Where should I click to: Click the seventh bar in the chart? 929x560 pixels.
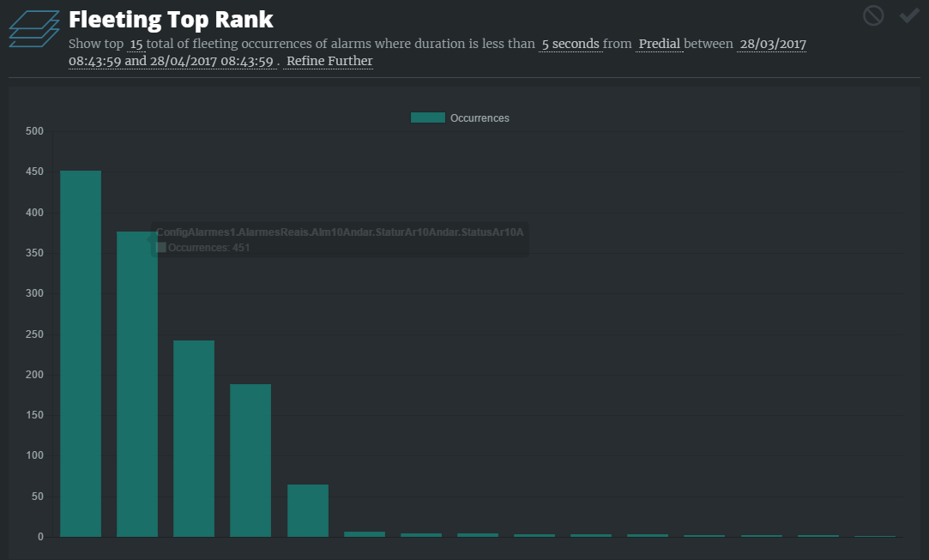click(x=421, y=535)
